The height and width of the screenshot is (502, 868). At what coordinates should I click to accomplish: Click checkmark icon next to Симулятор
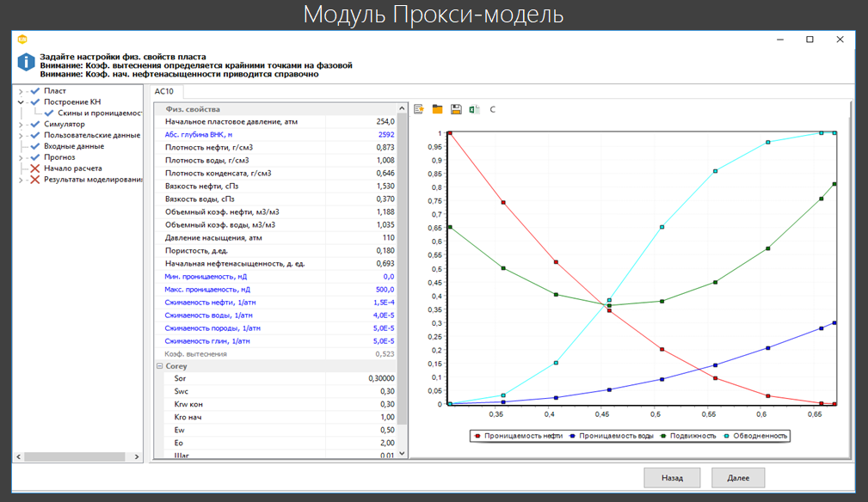click(x=35, y=124)
